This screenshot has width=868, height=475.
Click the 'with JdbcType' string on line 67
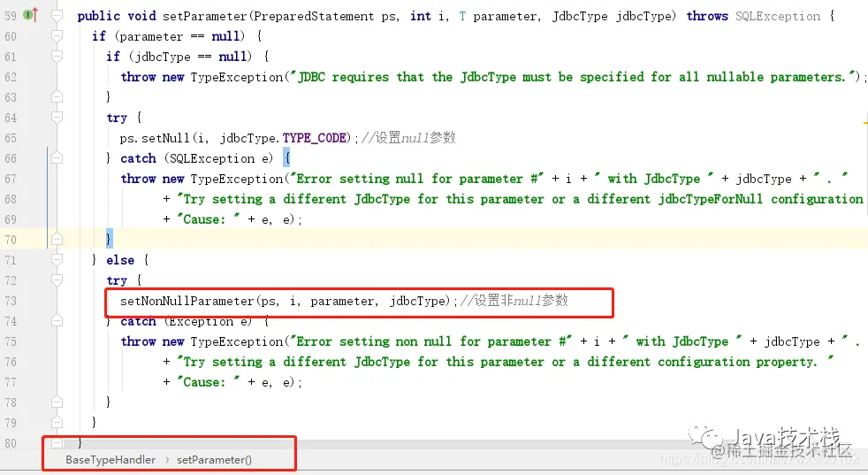pyautogui.click(x=654, y=179)
